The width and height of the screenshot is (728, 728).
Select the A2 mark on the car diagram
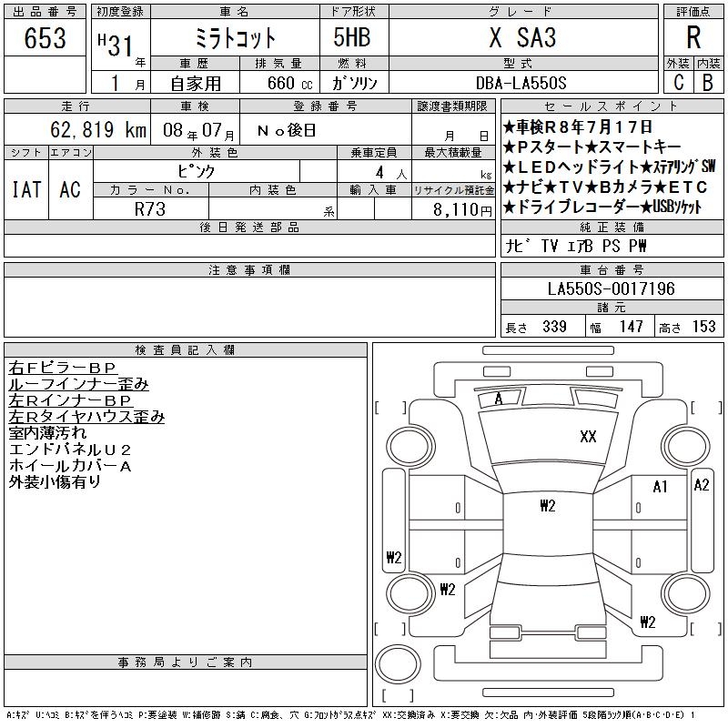coord(701,485)
